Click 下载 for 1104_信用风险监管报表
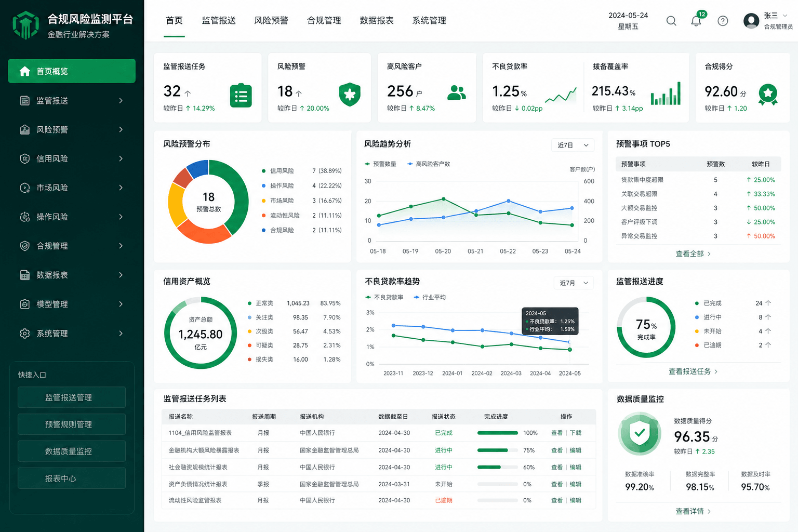Viewport: 798px width, 532px height. click(x=576, y=433)
